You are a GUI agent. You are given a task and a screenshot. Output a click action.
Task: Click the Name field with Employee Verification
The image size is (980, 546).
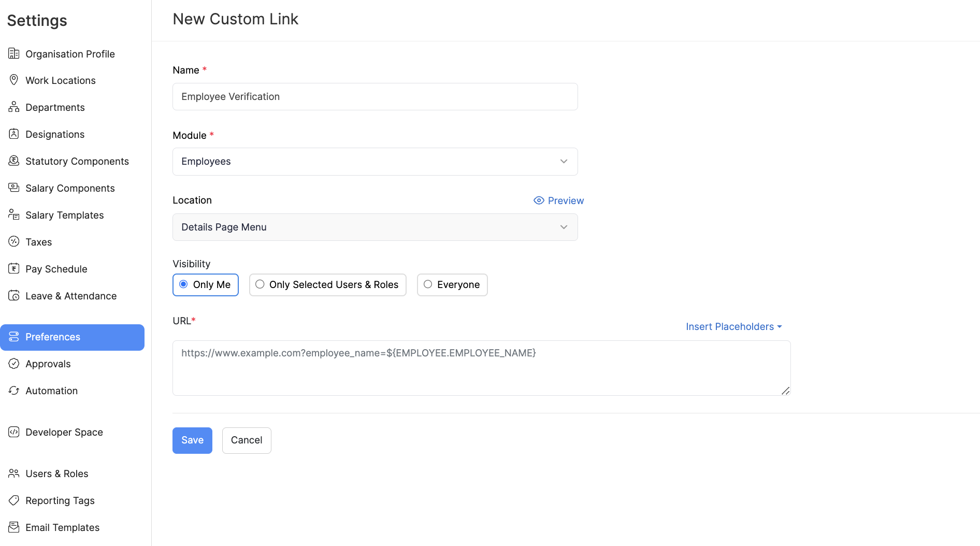pos(374,97)
